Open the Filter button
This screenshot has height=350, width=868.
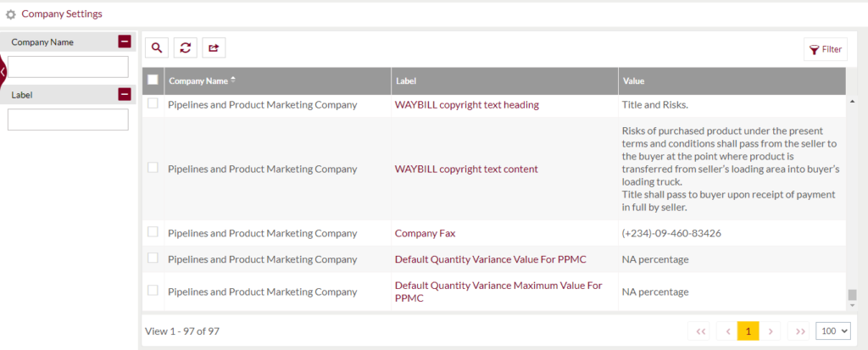[x=826, y=49]
